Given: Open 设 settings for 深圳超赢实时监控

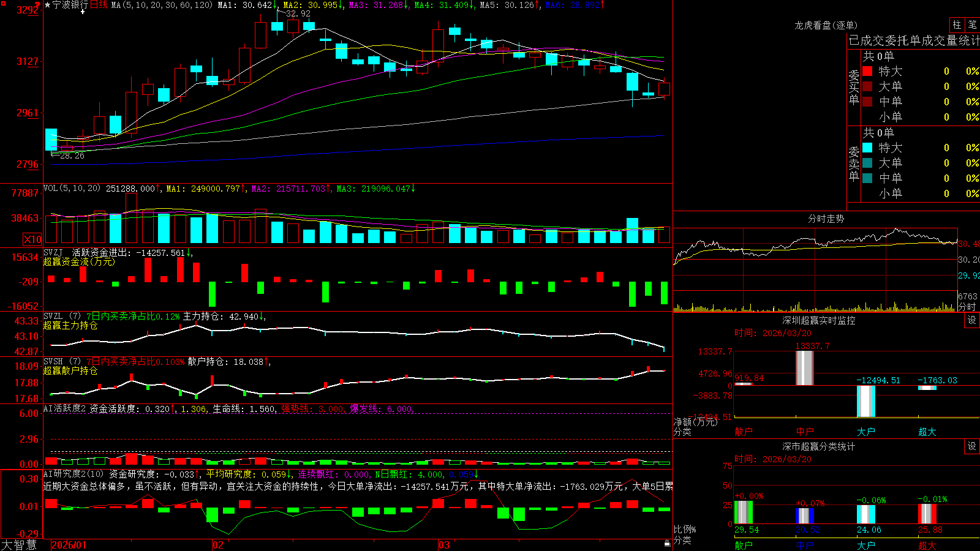Looking at the screenshot, I should [x=972, y=320].
